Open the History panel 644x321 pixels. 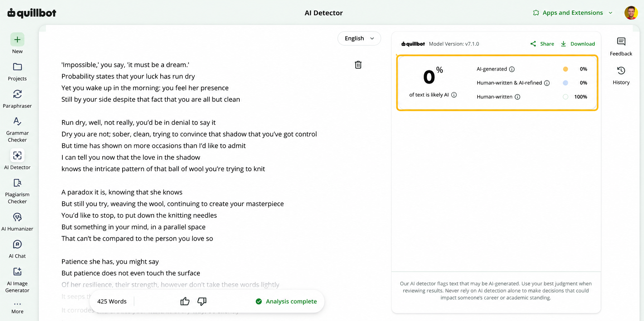(x=621, y=75)
